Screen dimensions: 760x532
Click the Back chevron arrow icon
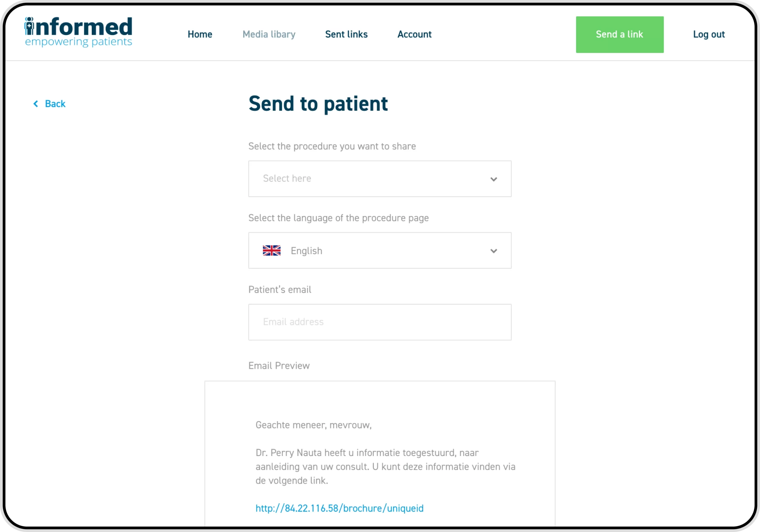coord(36,104)
